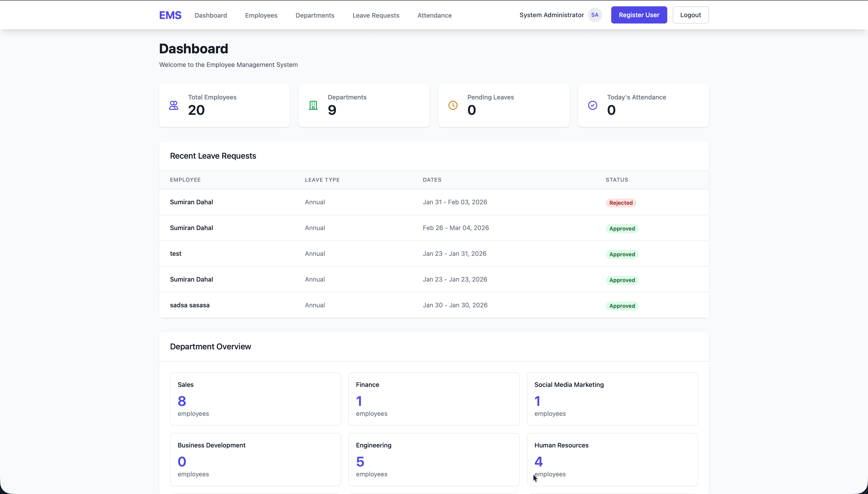Click the Total Employees people icon
The height and width of the screenshot is (494, 868).
pos(174,105)
